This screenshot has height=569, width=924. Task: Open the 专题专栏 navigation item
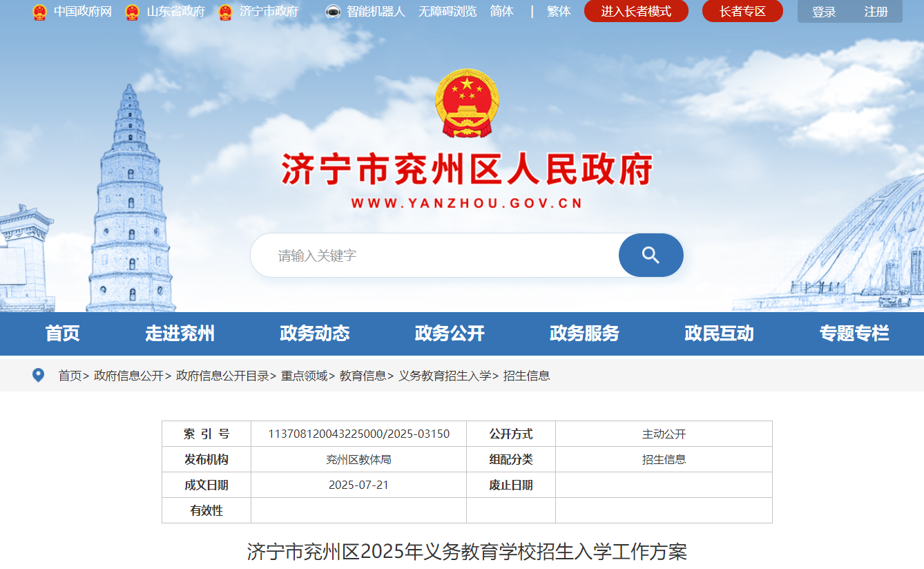(x=854, y=334)
